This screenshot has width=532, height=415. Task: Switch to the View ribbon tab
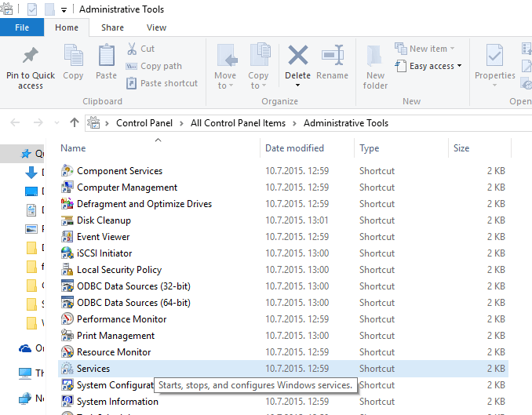point(156,27)
